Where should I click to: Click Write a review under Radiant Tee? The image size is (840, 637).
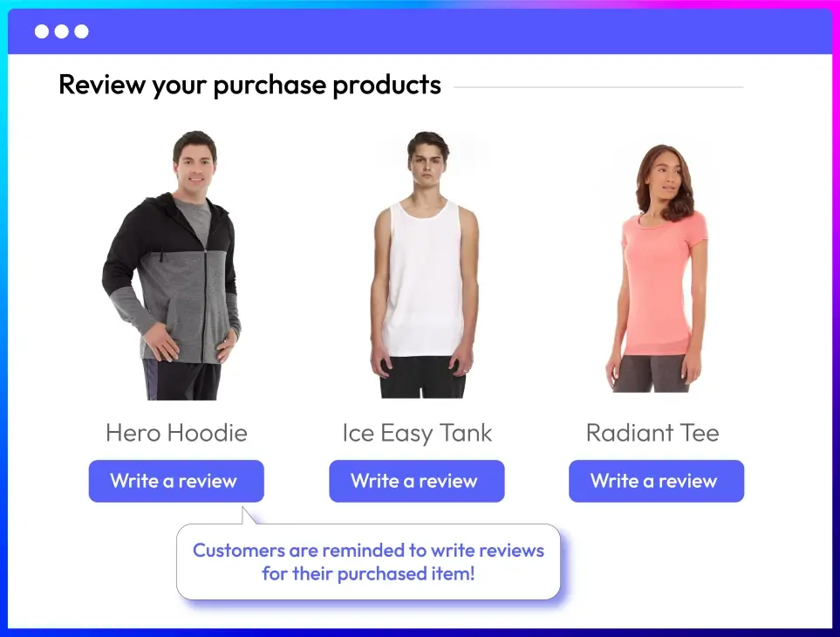click(656, 481)
